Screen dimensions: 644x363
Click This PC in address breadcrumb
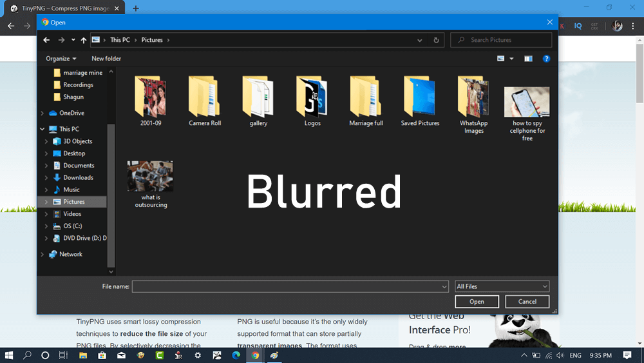pos(120,40)
